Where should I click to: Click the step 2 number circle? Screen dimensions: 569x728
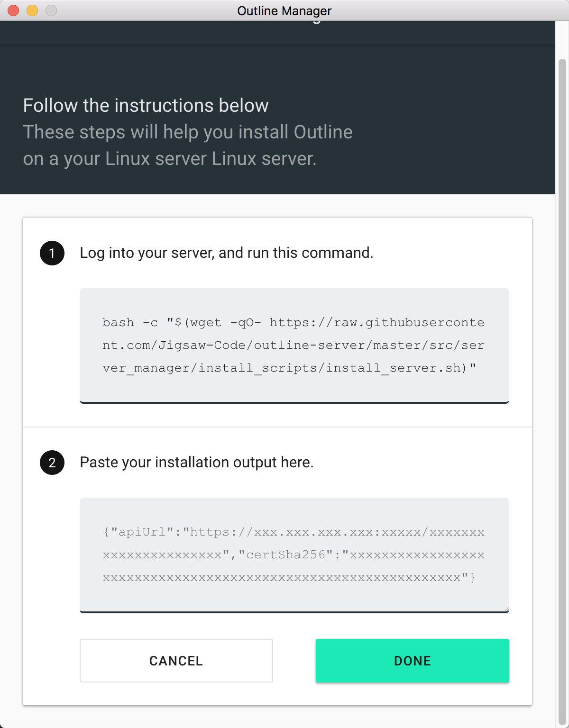pyautogui.click(x=52, y=463)
